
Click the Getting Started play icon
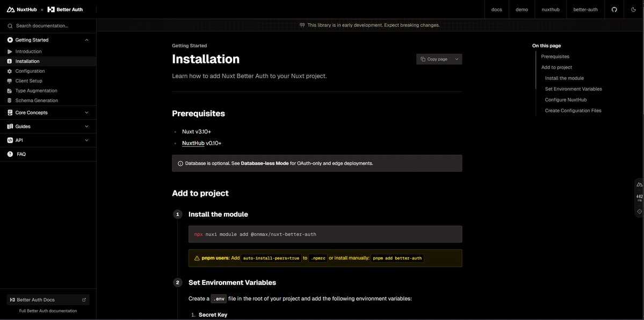point(10,40)
